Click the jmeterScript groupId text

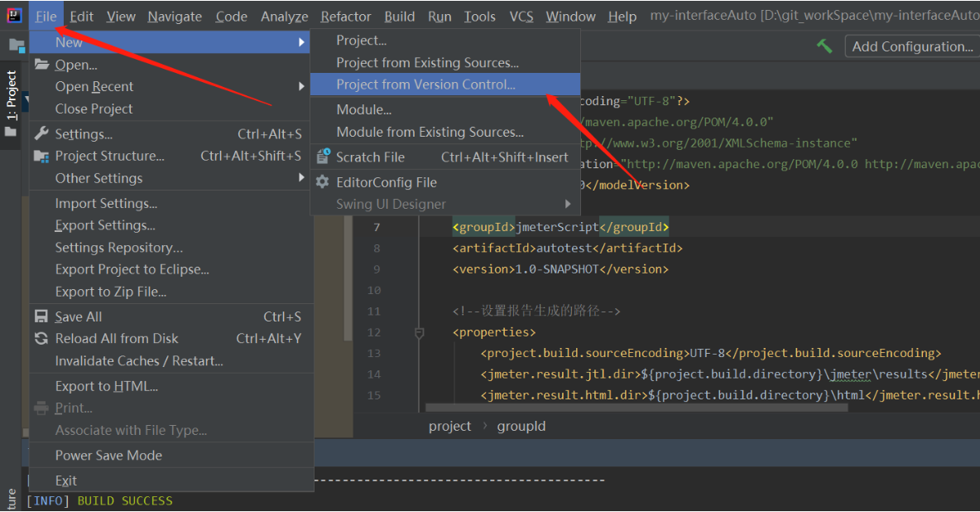557,227
